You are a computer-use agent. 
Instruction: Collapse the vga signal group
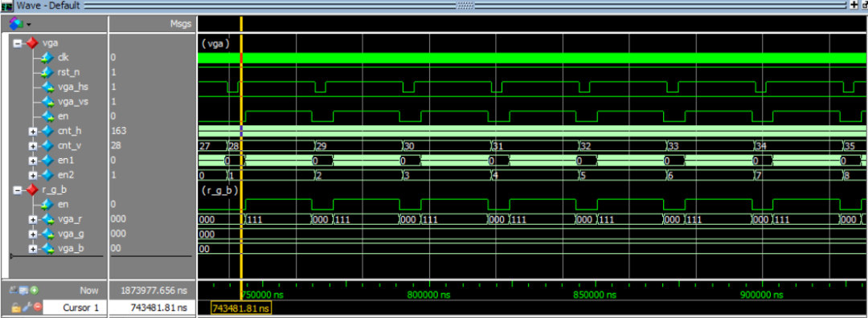click(18, 43)
